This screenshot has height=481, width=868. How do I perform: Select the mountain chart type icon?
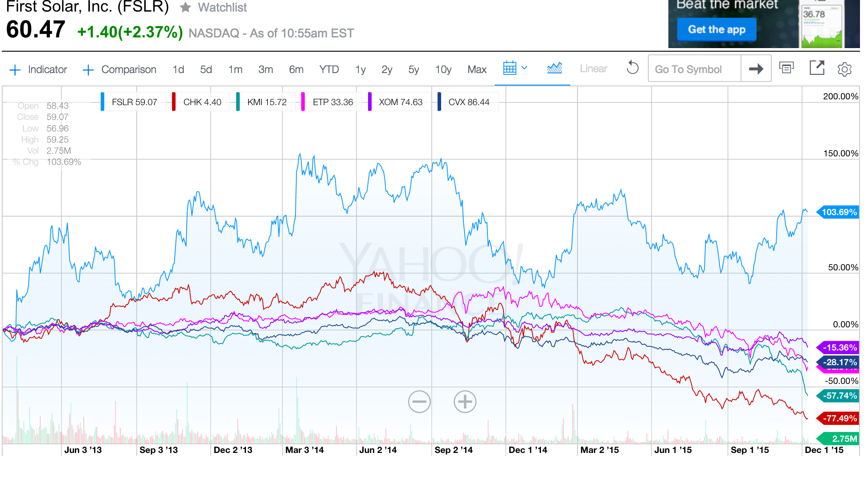(554, 69)
